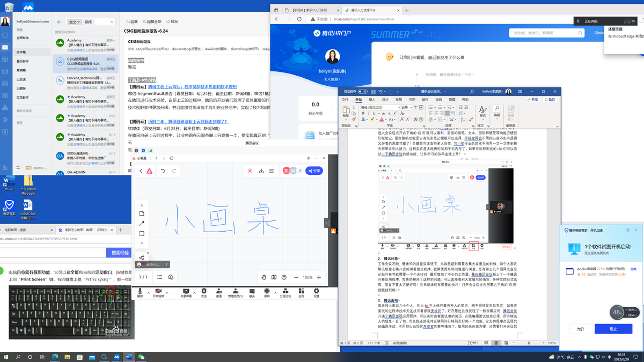
Task: Toggle AutoSave off in the Word title bar
Action: 362,92
